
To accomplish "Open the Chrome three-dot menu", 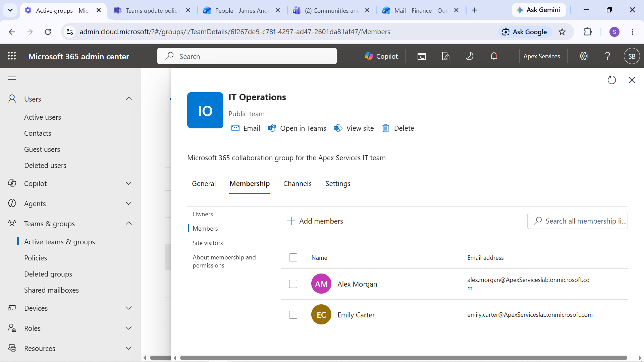I will click(x=633, y=32).
